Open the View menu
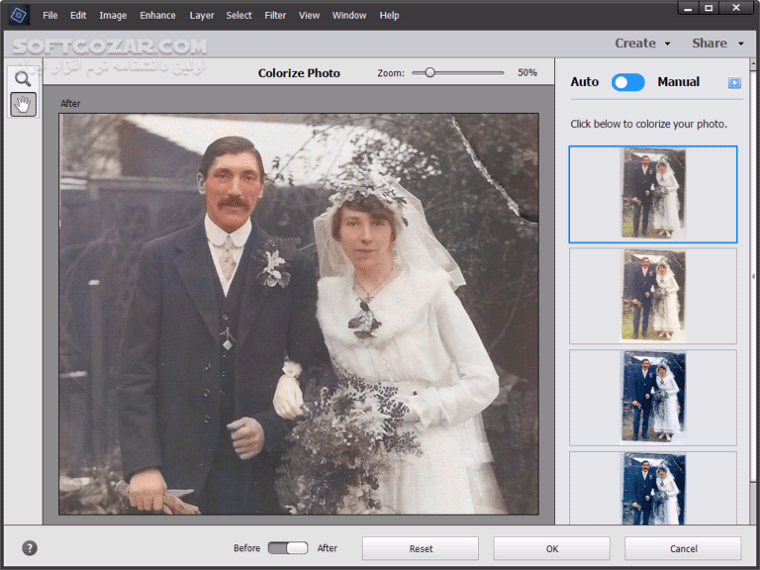 coord(309,16)
